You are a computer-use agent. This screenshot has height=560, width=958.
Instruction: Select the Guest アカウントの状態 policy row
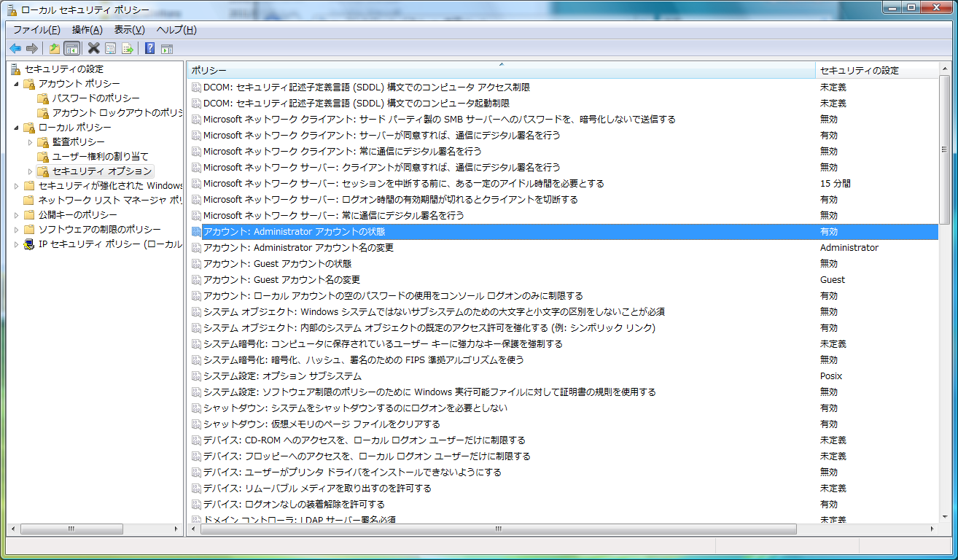tap(277, 264)
